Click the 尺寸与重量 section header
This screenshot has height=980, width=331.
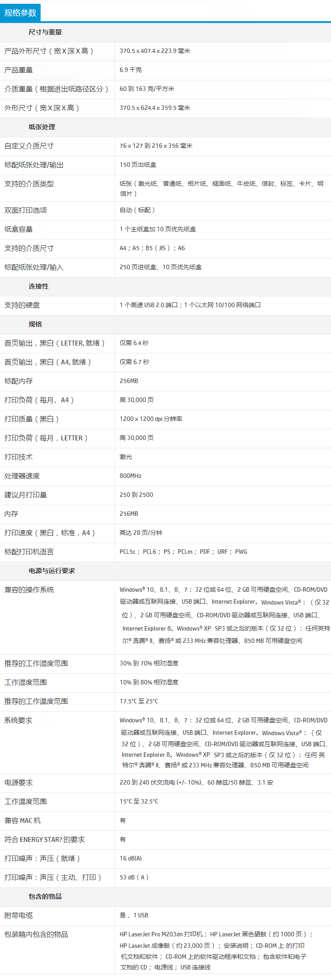45,32
